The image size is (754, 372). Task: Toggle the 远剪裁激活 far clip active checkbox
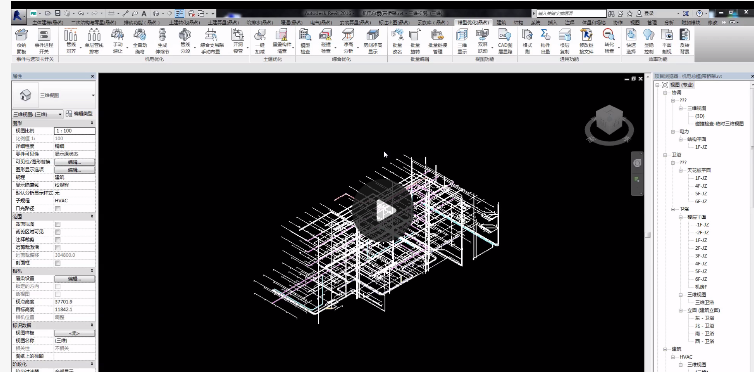(x=58, y=247)
